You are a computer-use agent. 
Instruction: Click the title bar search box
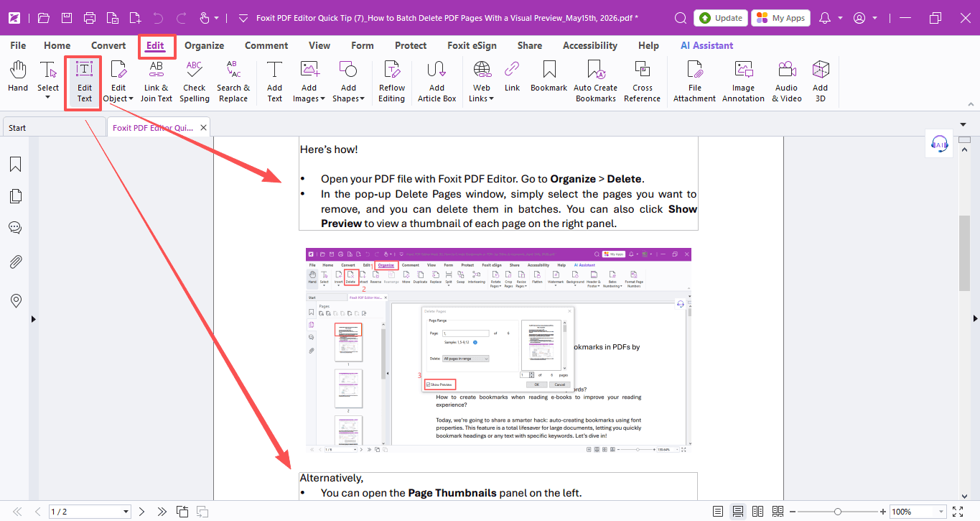tap(680, 18)
